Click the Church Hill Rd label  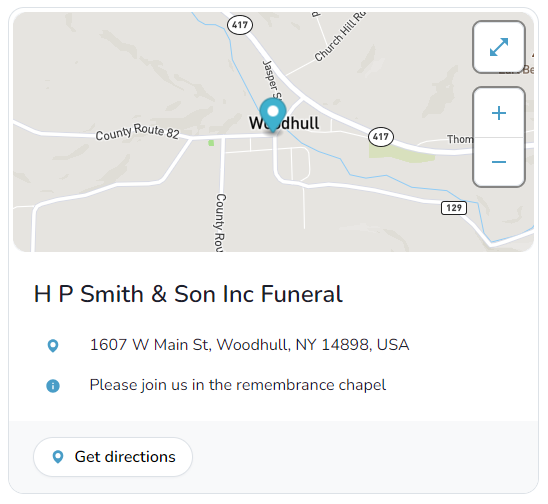340,37
